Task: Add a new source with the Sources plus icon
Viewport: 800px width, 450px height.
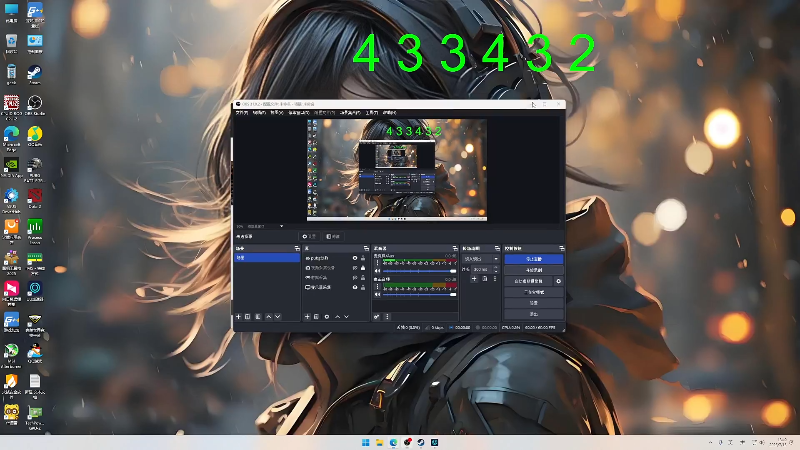Action: click(307, 317)
